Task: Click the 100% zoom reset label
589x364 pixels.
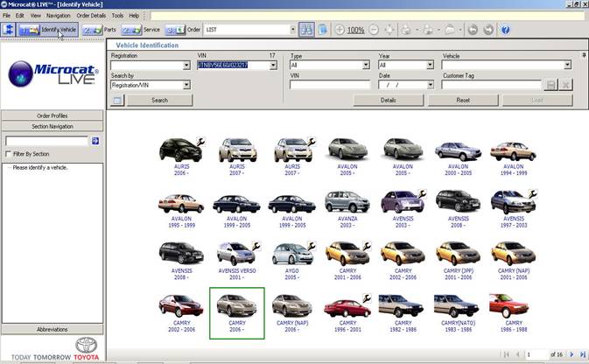Action: click(x=355, y=30)
